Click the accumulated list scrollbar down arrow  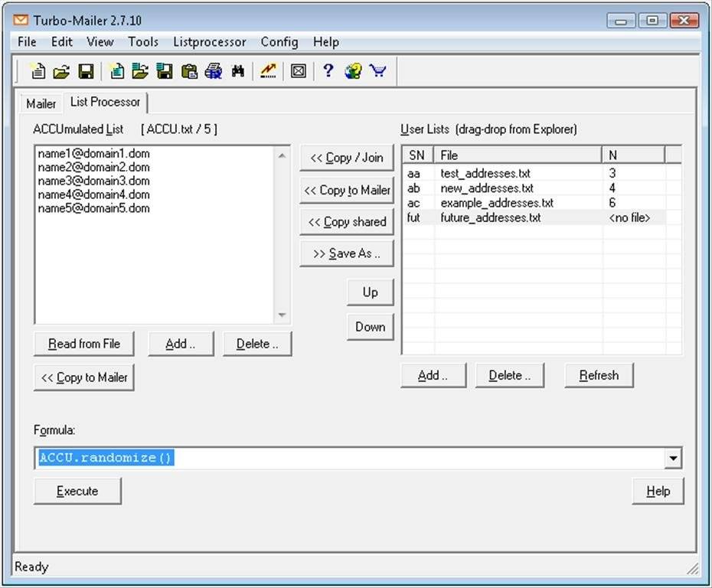click(282, 315)
